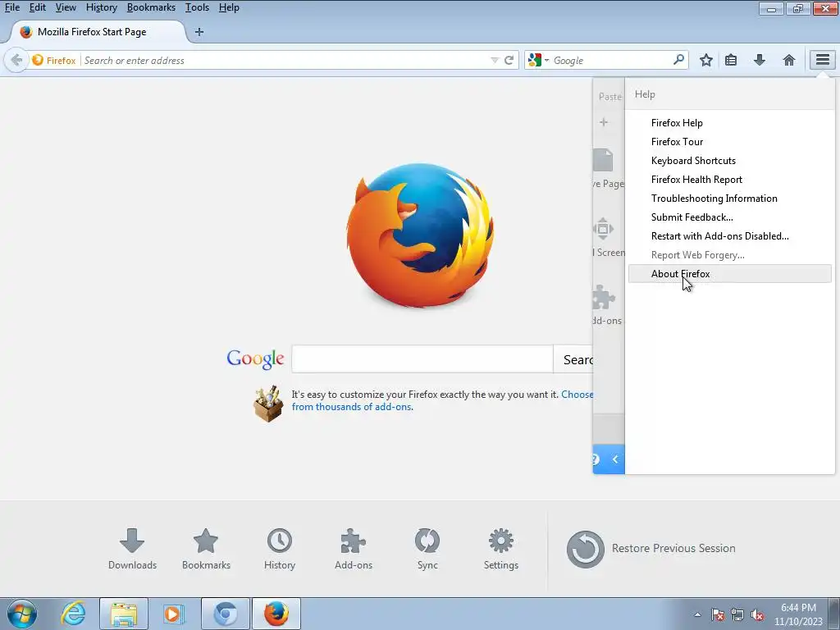Image resolution: width=840 pixels, height=630 pixels.
Task: Click the network tray icon
Action: (737, 615)
